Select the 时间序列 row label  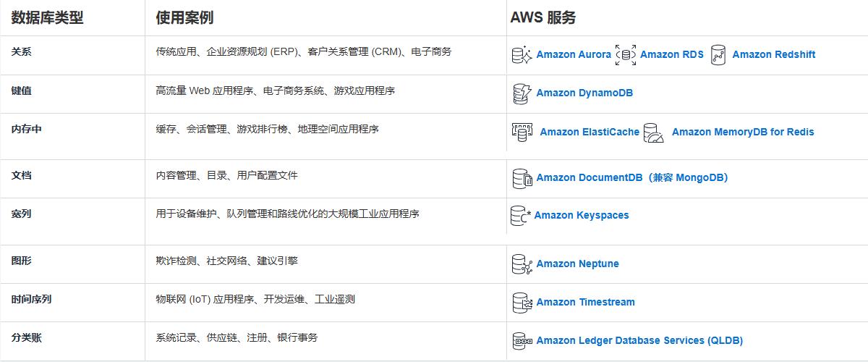tap(31, 300)
